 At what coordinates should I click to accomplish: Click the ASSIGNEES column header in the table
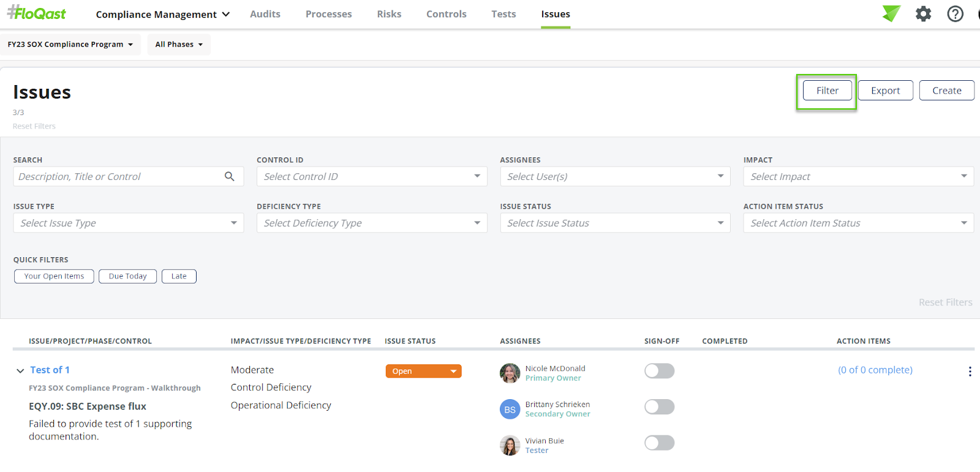click(520, 341)
